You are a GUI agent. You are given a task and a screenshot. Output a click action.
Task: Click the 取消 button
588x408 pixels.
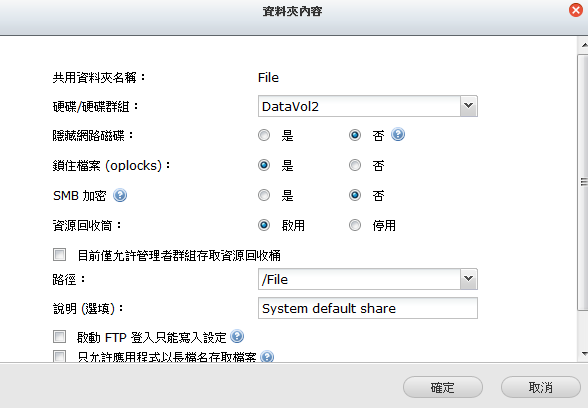click(541, 387)
